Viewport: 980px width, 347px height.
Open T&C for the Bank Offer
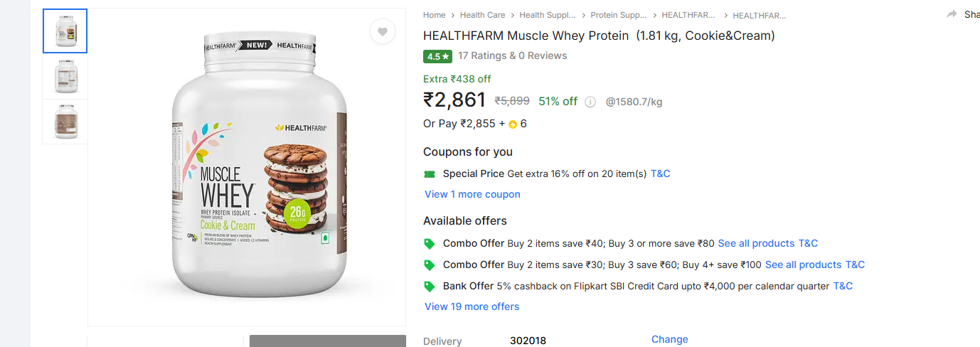(843, 286)
